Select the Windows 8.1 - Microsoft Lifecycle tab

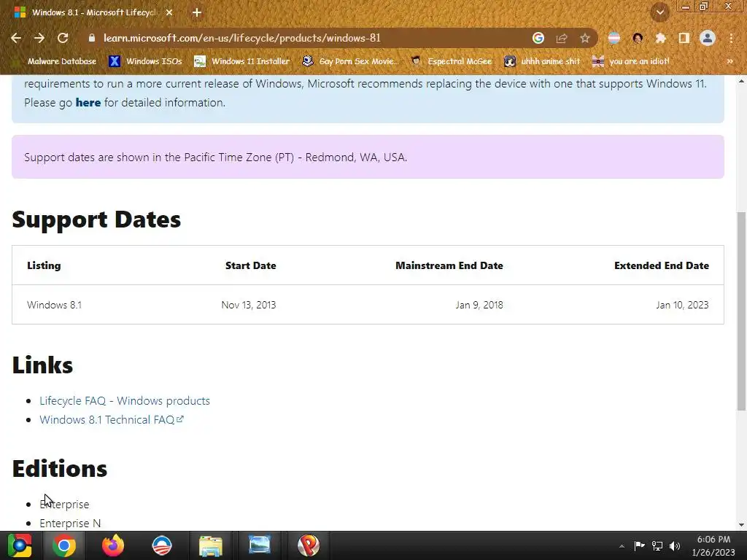pyautogui.click(x=93, y=12)
